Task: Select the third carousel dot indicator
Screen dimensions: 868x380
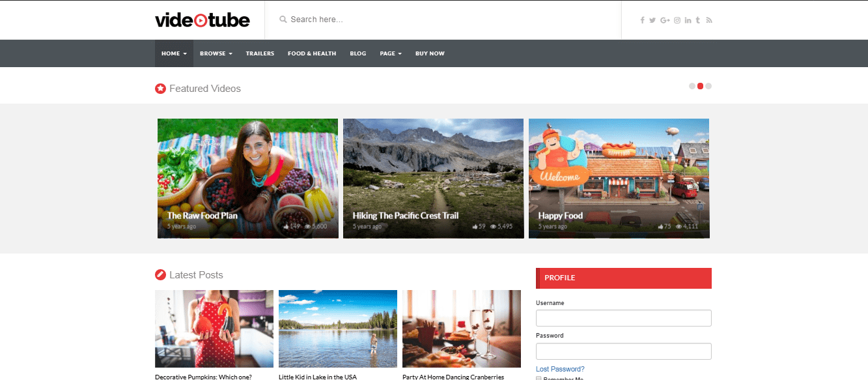Action: [708, 85]
